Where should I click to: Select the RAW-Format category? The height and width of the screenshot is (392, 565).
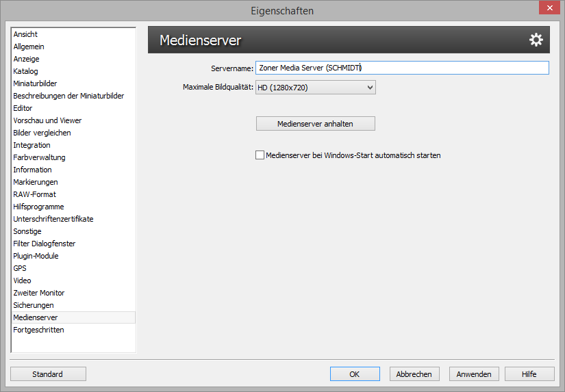[34, 194]
